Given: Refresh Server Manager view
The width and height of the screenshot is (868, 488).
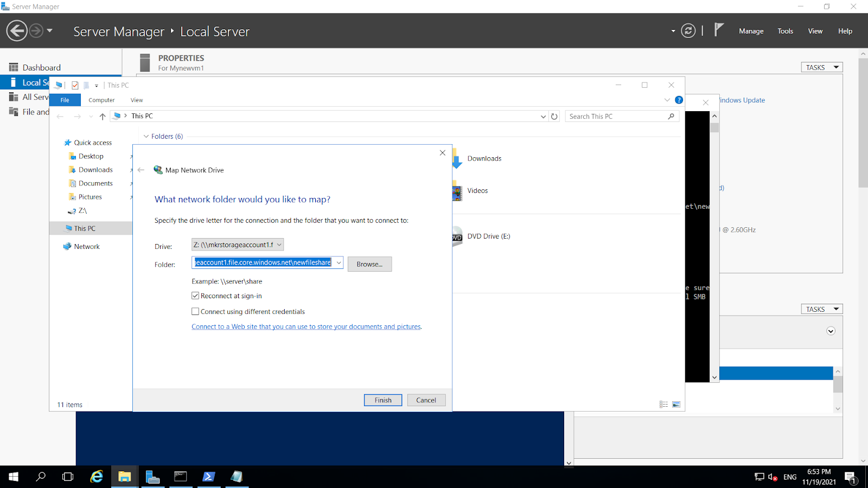Looking at the screenshot, I should 688,31.
